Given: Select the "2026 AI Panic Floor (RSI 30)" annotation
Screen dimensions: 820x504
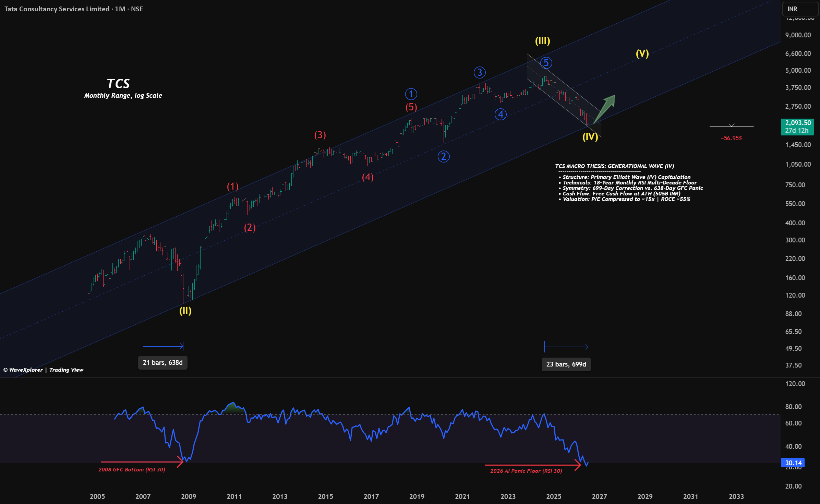Looking at the screenshot, I should click(526, 471).
